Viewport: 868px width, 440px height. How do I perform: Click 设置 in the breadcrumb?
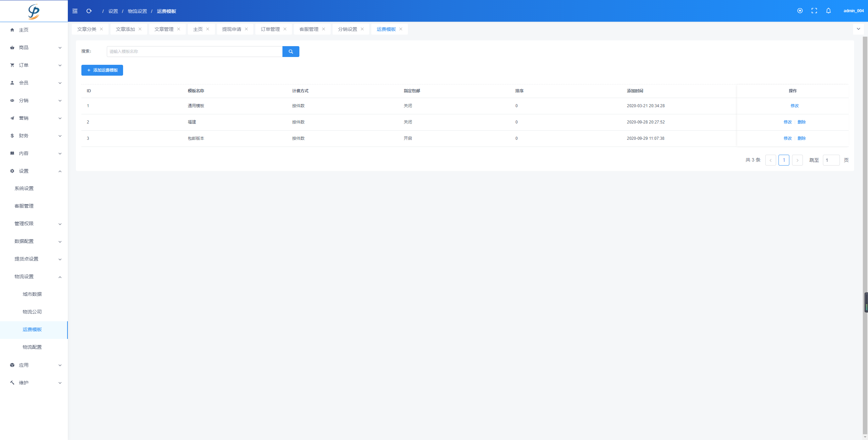pyautogui.click(x=113, y=11)
